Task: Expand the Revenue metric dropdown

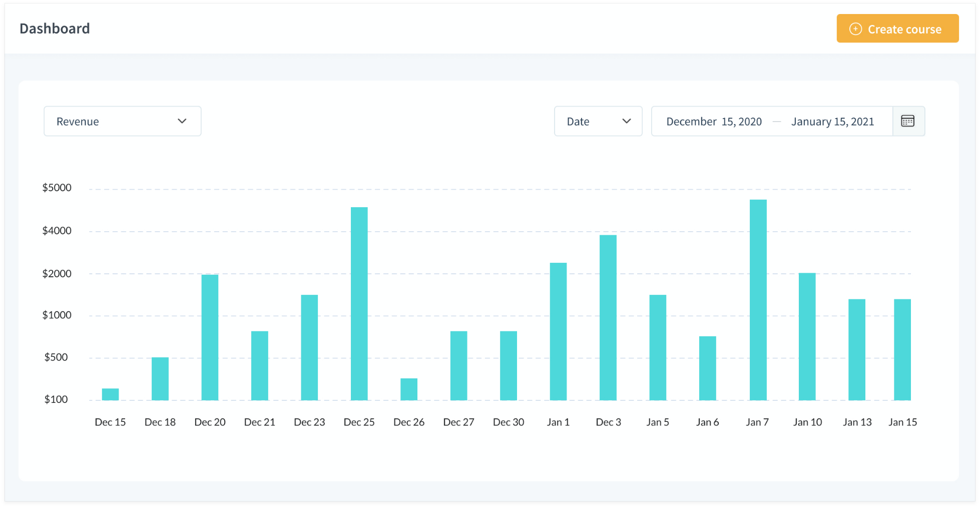Action: 123,121
